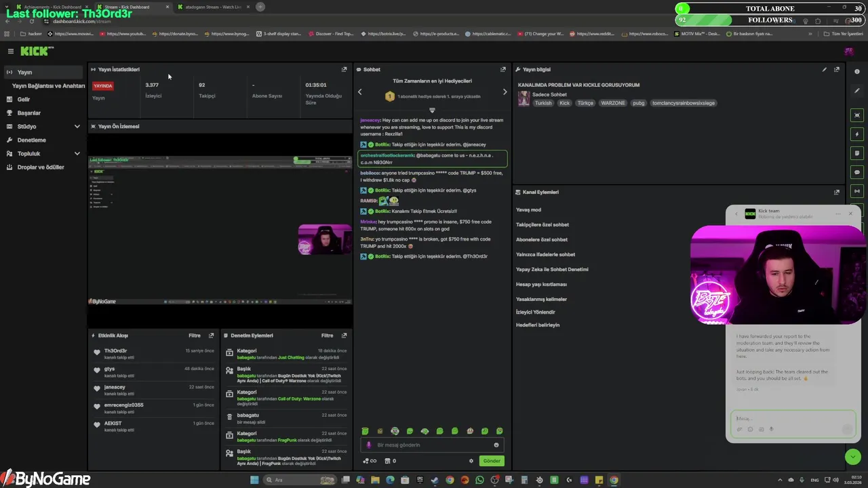The height and width of the screenshot is (488, 868).
Task: Click the Kick team Mesaj input field
Action: coord(792,419)
